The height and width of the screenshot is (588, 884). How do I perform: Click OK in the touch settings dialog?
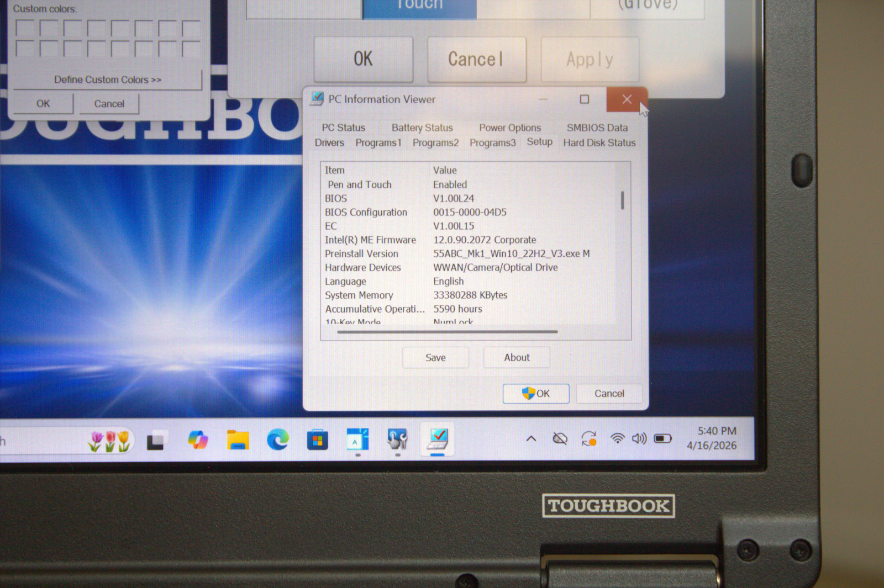pyautogui.click(x=363, y=59)
